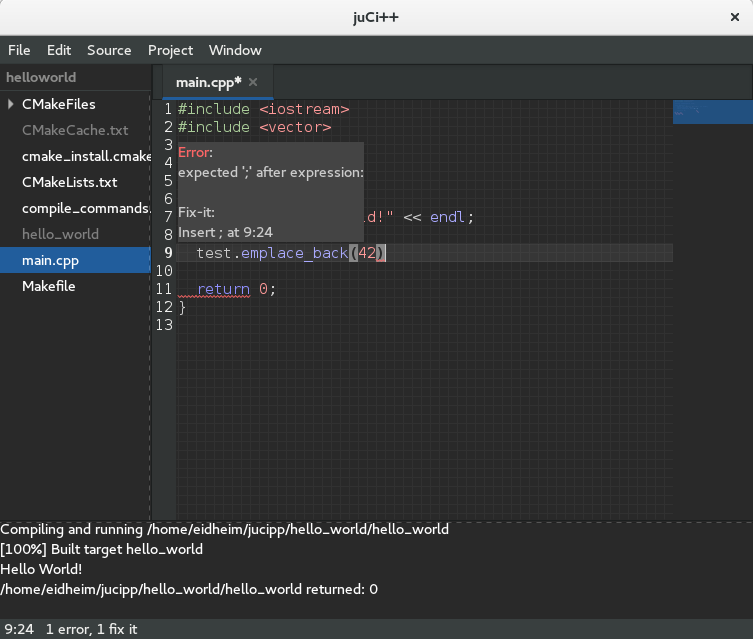The height and width of the screenshot is (639, 753).
Task: Click the helloworld project header
Action: point(41,77)
